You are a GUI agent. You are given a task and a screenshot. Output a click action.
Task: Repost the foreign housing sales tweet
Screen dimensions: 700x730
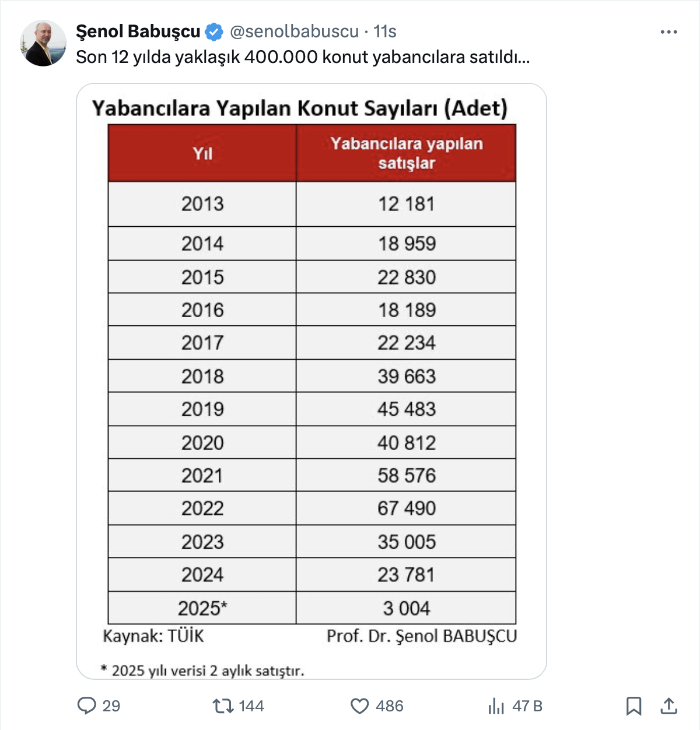pyautogui.click(x=223, y=706)
